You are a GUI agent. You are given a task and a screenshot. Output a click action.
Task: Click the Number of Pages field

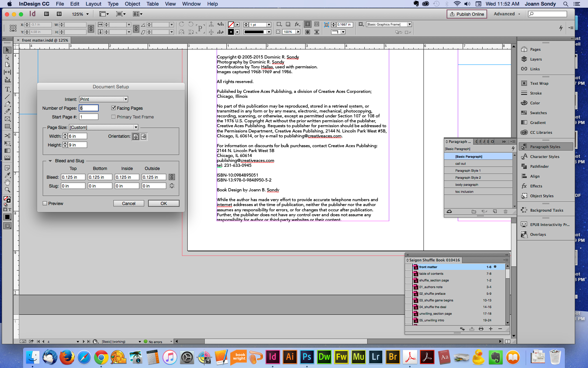[x=89, y=108]
